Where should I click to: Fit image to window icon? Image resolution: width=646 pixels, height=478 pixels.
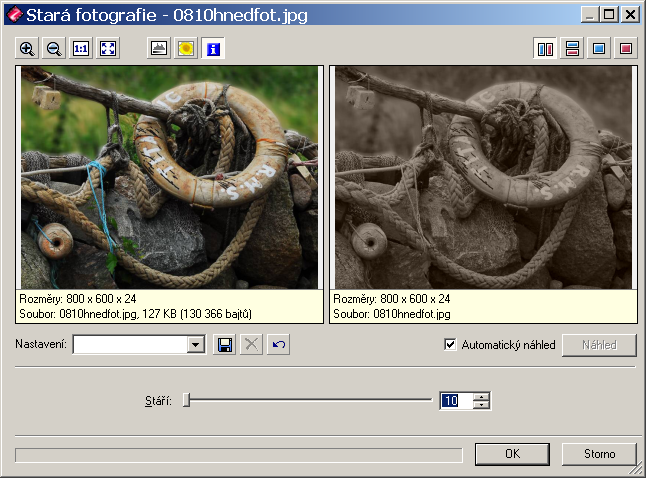coord(108,48)
